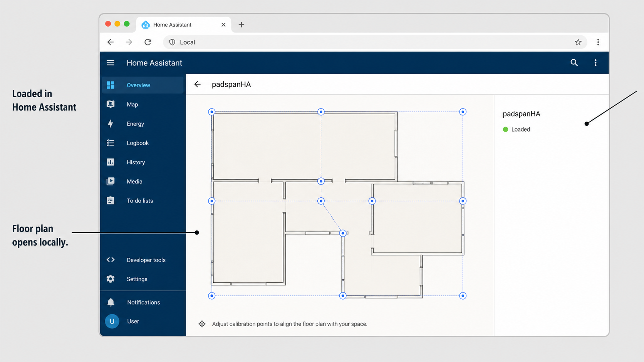Click the Developer tools code icon
Image resolution: width=644 pixels, height=362 pixels.
coord(111,260)
